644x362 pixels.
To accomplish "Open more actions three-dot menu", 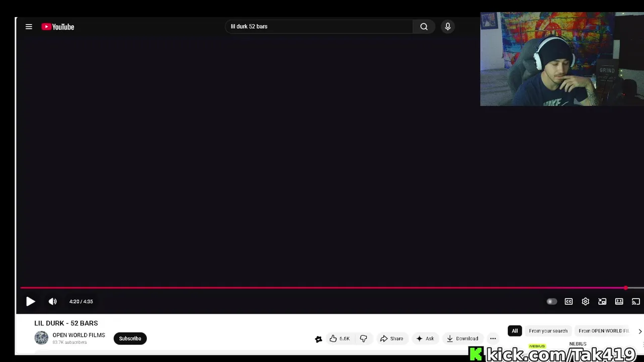I will [493, 338].
